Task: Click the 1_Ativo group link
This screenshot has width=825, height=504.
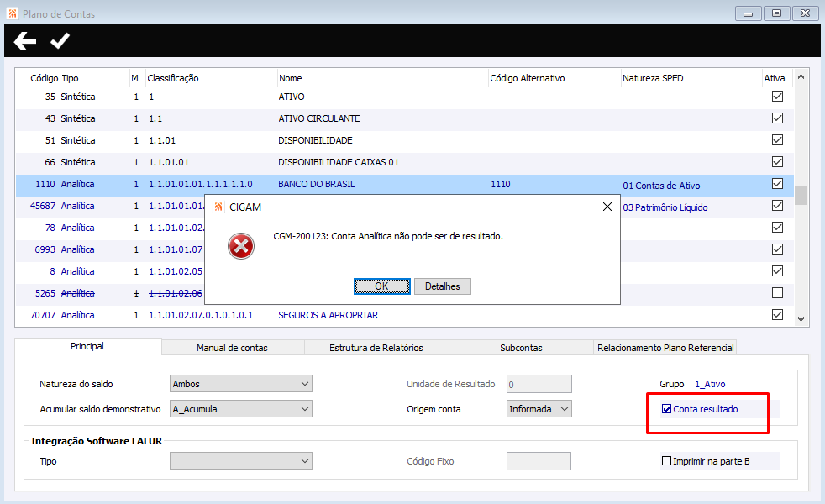Action: pos(710,384)
